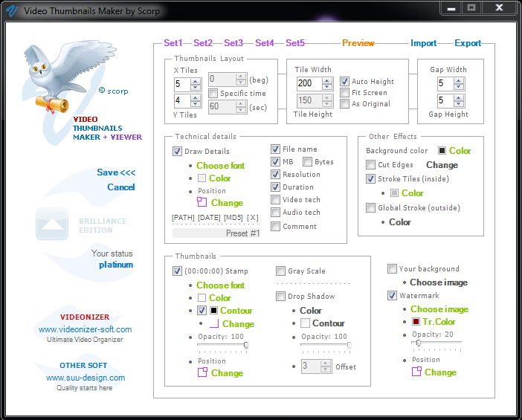Enable Specific time checkbox
The width and height of the screenshot is (522, 420).
[213, 93]
